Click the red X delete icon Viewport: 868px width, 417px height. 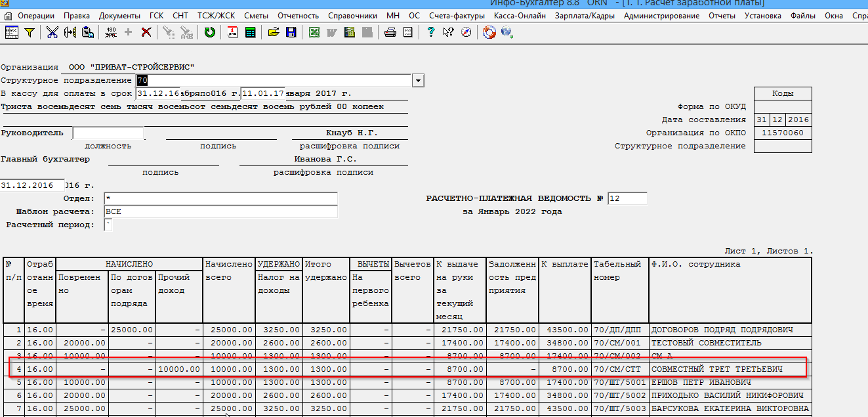146,32
